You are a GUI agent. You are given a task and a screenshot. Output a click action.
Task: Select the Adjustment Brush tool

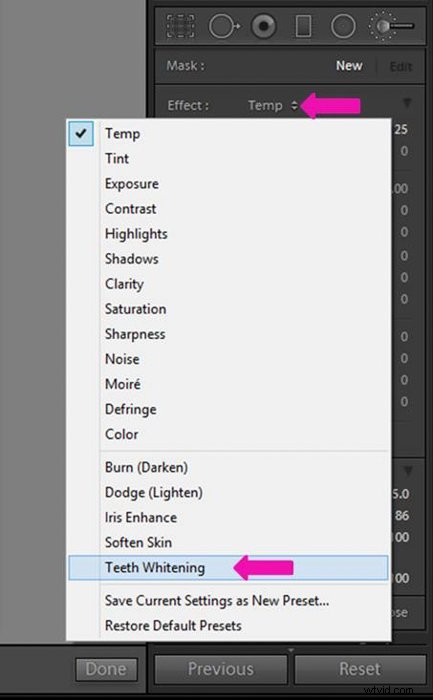click(391, 26)
